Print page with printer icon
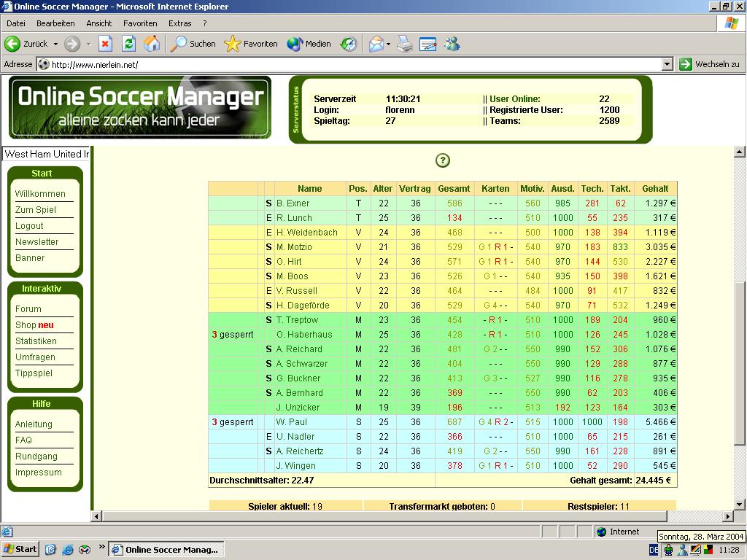The width and height of the screenshot is (747, 560). click(x=405, y=44)
